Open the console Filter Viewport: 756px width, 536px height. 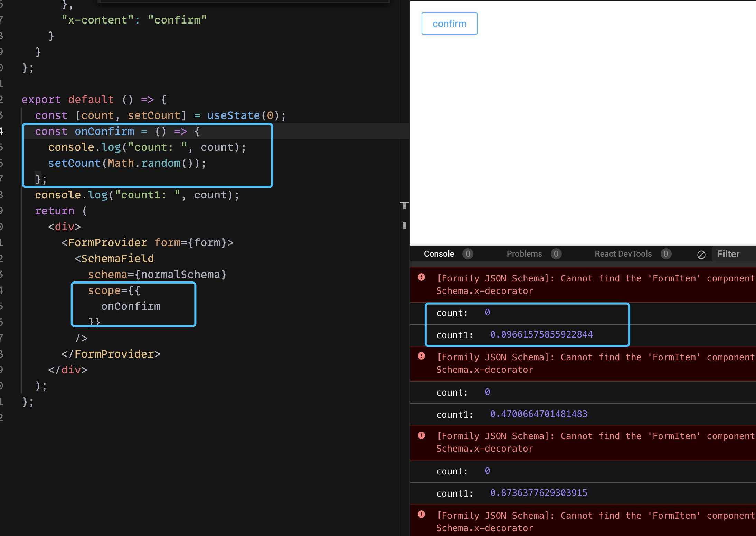[728, 254]
